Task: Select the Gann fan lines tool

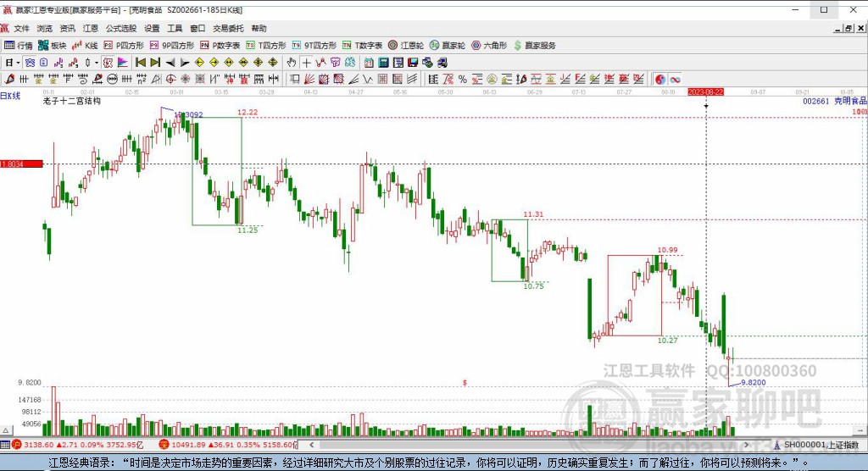Action: (x=309, y=79)
